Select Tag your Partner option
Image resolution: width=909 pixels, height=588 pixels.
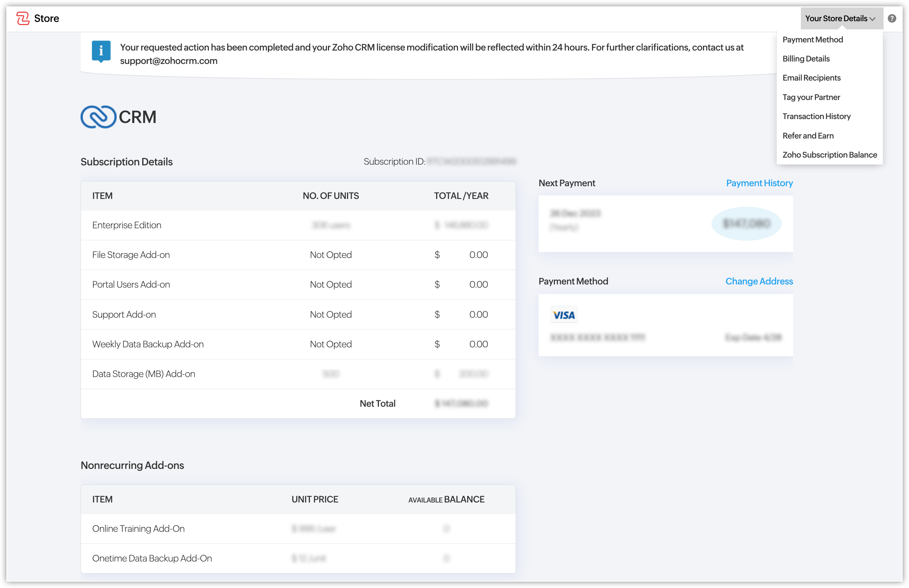coord(811,97)
